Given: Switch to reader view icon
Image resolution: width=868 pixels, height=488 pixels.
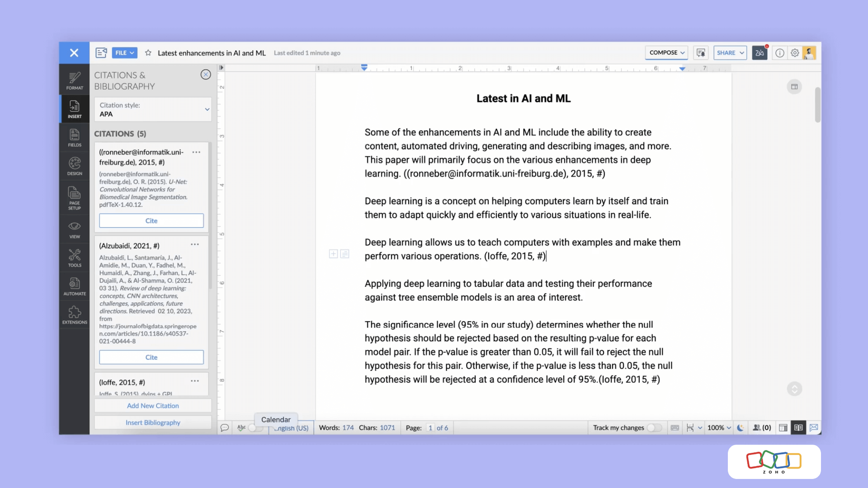Looking at the screenshot, I should (798, 427).
